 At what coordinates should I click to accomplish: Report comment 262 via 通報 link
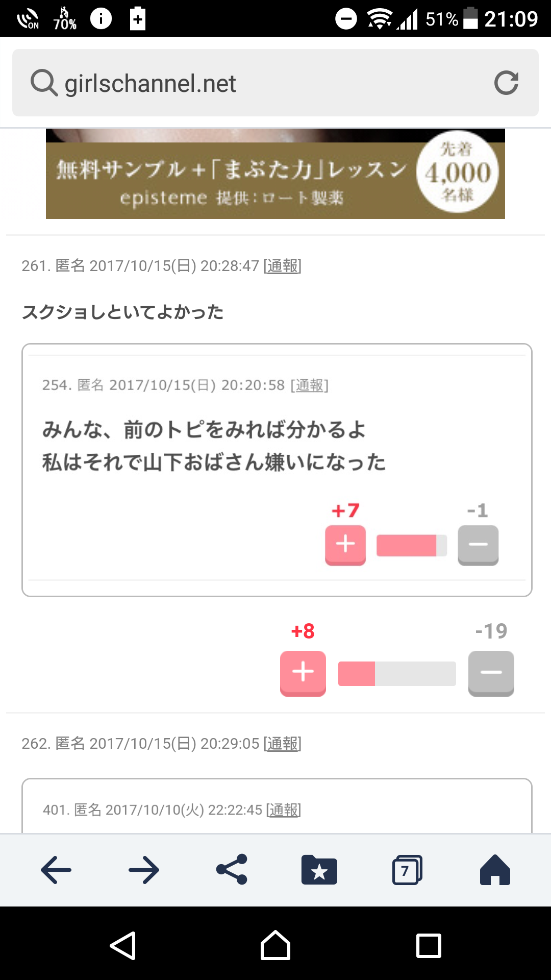coord(283,743)
